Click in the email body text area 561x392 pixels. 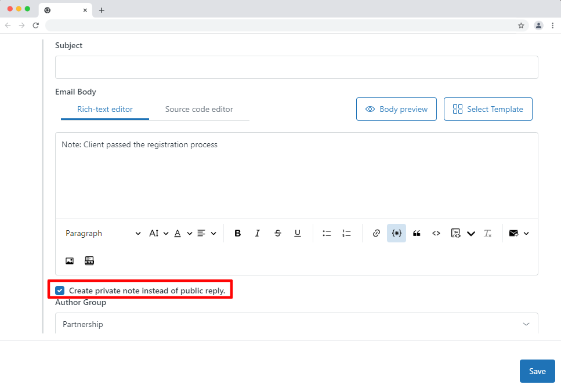(296, 176)
